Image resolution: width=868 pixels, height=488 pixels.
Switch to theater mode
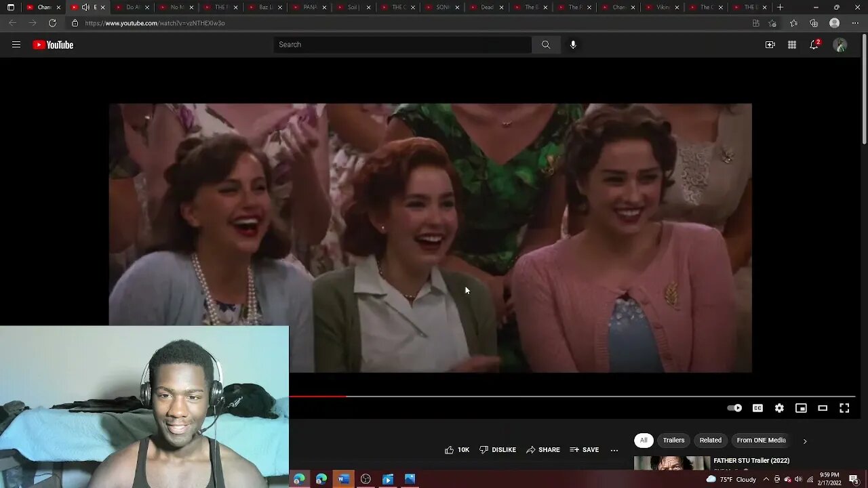(x=823, y=408)
